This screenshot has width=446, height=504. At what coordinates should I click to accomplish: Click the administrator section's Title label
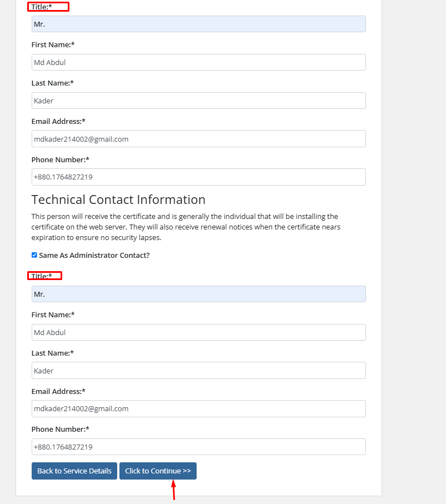42,7
